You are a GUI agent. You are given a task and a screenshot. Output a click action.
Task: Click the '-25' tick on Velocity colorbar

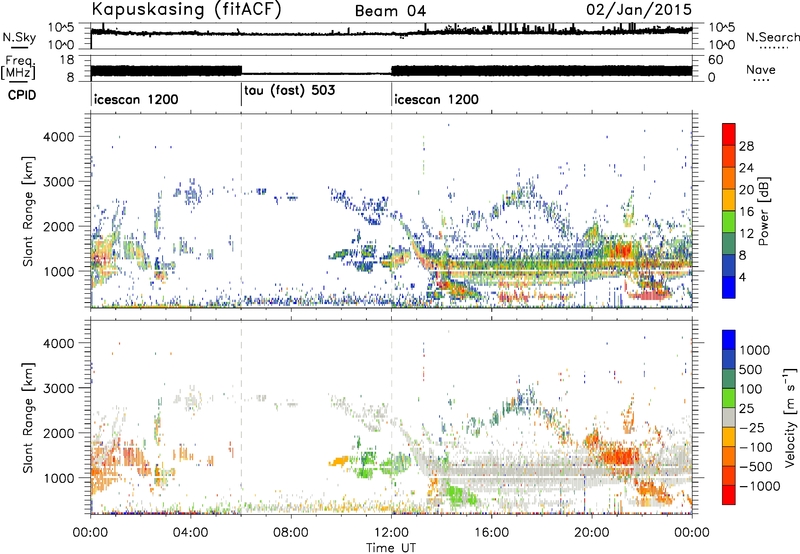[x=753, y=427]
